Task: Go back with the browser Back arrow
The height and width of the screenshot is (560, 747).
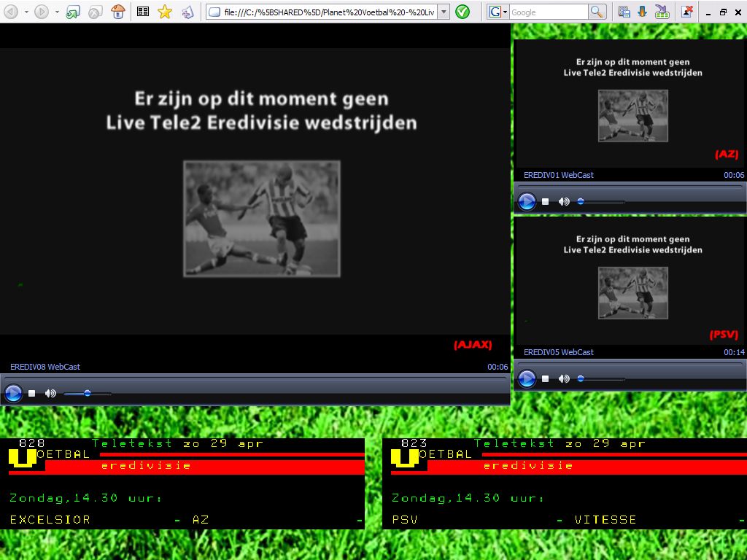Action: (11, 12)
